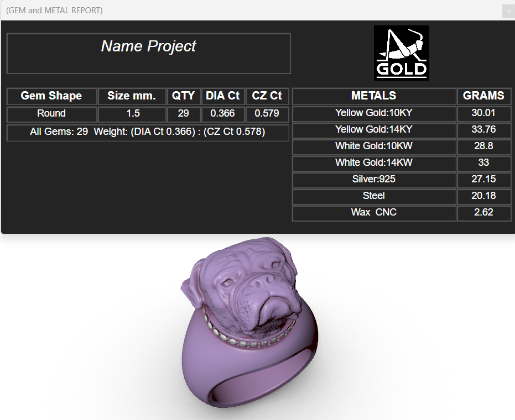Click the 33.76 grams value
The height and width of the screenshot is (420, 515).
(484, 130)
